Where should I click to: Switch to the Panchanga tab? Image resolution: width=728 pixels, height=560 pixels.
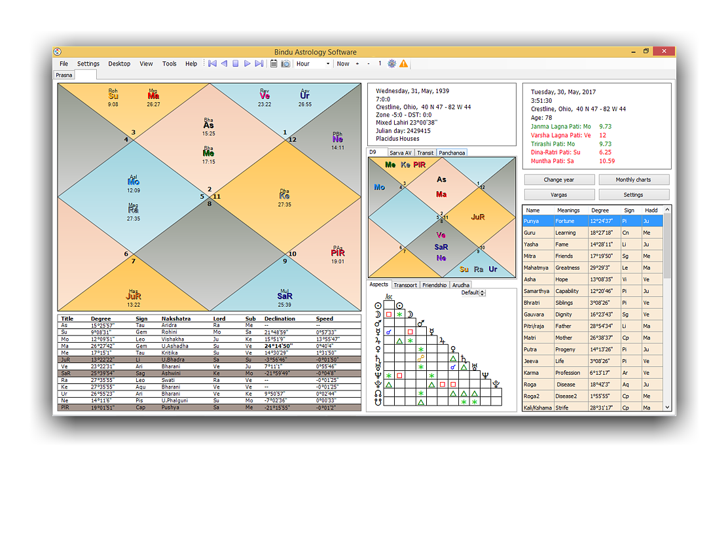point(452,152)
